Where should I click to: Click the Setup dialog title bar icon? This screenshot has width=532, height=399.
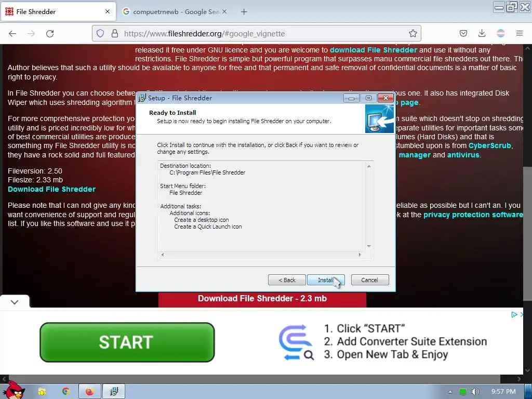(142, 98)
